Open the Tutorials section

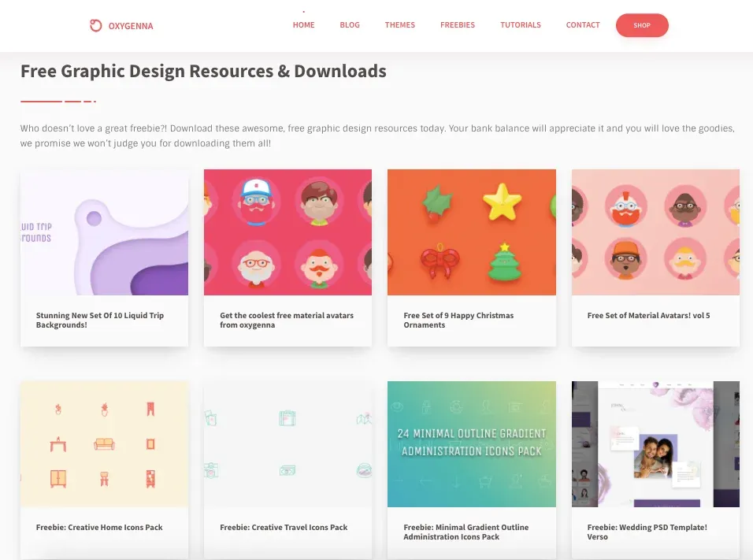pyautogui.click(x=521, y=25)
